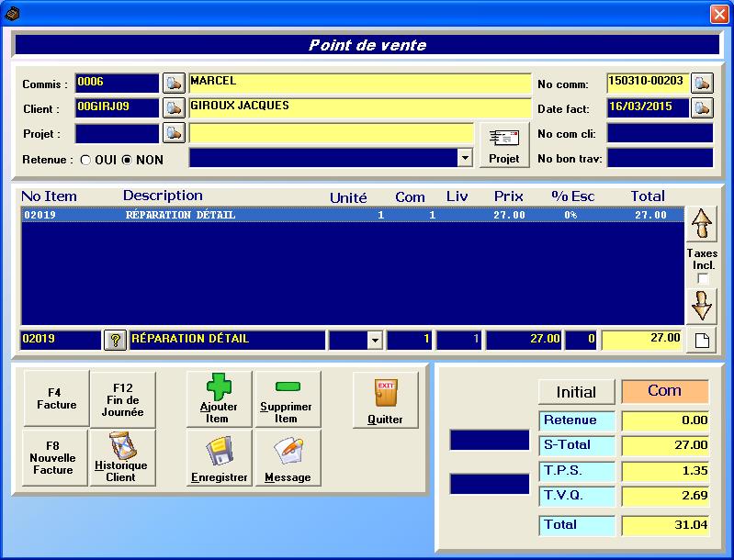Enable the Taxes Incl. checkbox
The image size is (734, 560).
tap(703, 278)
